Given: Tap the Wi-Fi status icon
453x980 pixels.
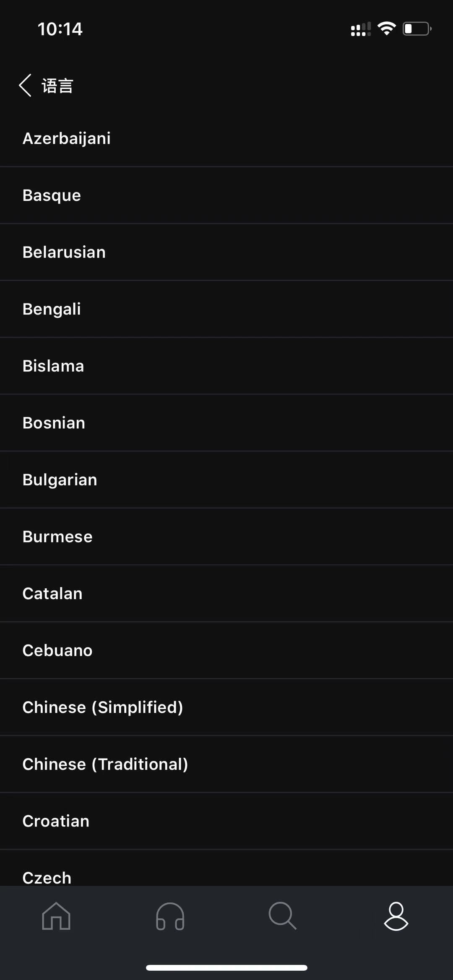Looking at the screenshot, I should [386, 29].
